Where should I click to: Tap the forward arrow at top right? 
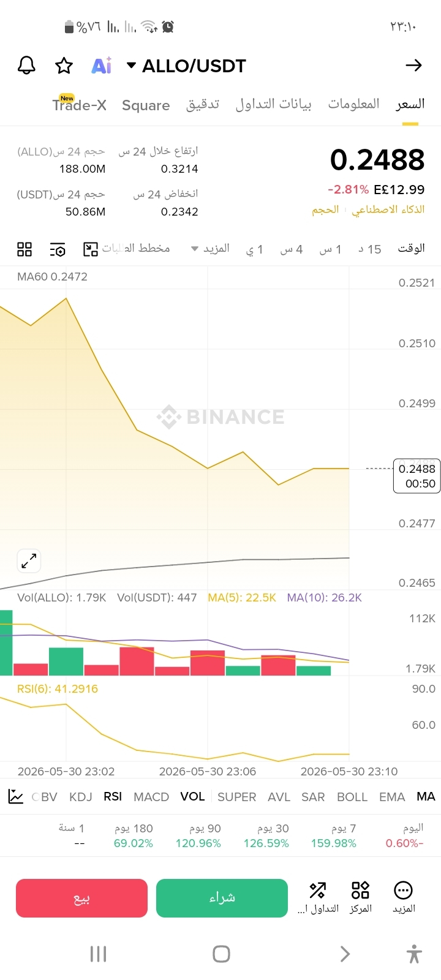pos(414,66)
